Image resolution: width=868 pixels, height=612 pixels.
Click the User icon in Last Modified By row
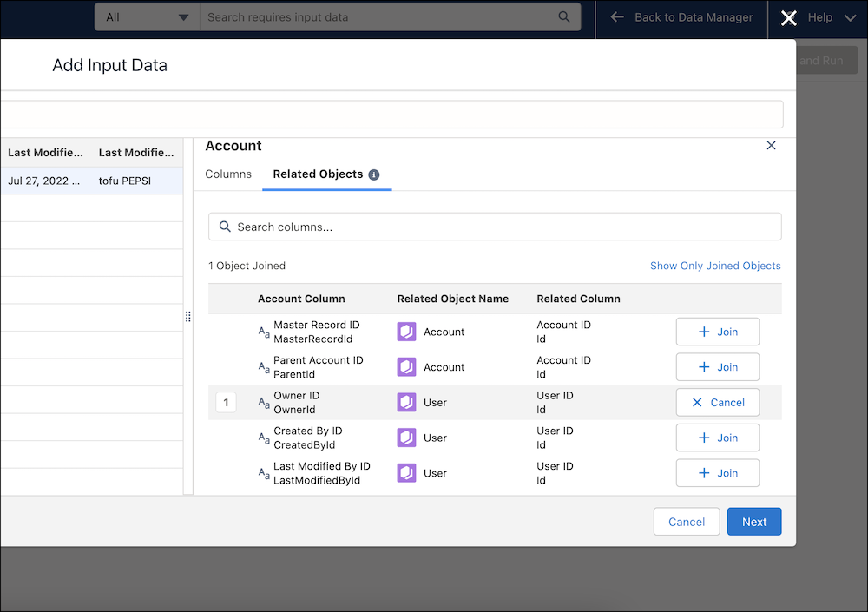tap(407, 473)
